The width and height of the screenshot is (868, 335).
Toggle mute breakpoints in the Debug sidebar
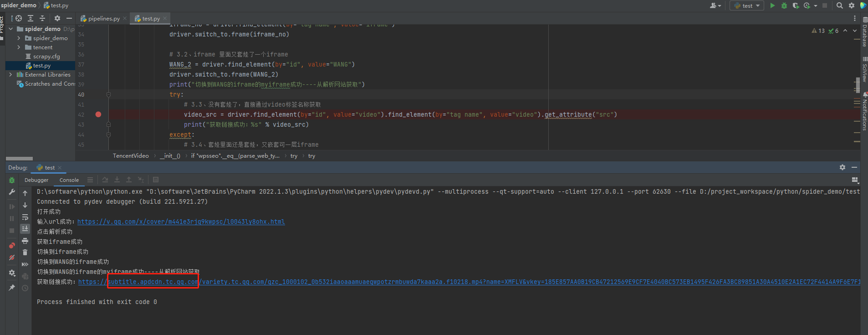coord(12,258)
